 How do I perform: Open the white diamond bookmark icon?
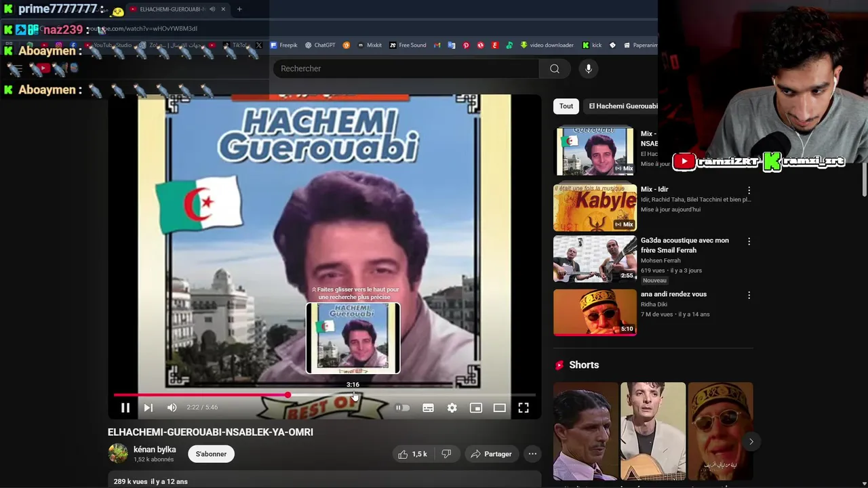(x=613, y=45)
